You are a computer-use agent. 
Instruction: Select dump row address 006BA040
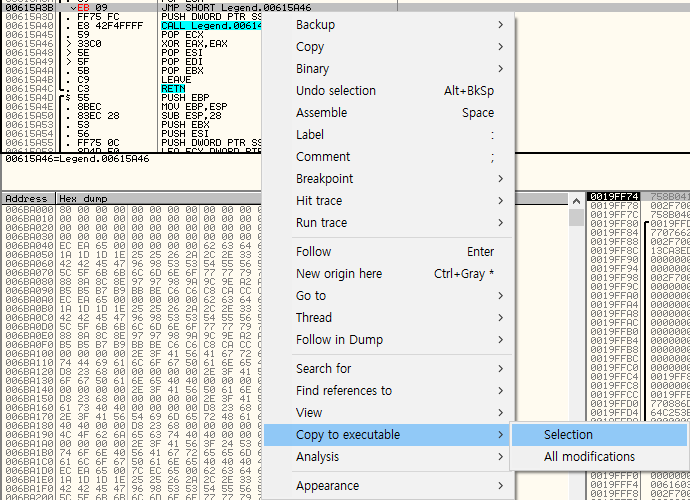pos(29,246)
